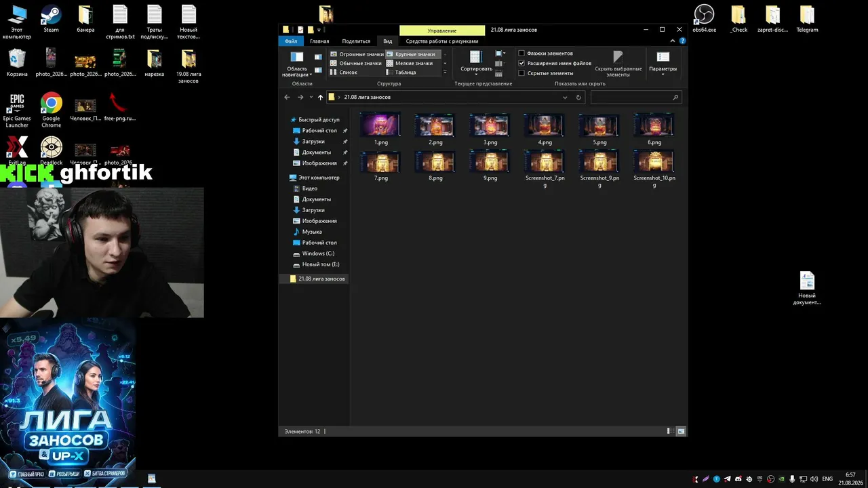Screen dimensions: 868x488
Task: Select the zapret-disc folder on desktop
Action: click(773, 19)
